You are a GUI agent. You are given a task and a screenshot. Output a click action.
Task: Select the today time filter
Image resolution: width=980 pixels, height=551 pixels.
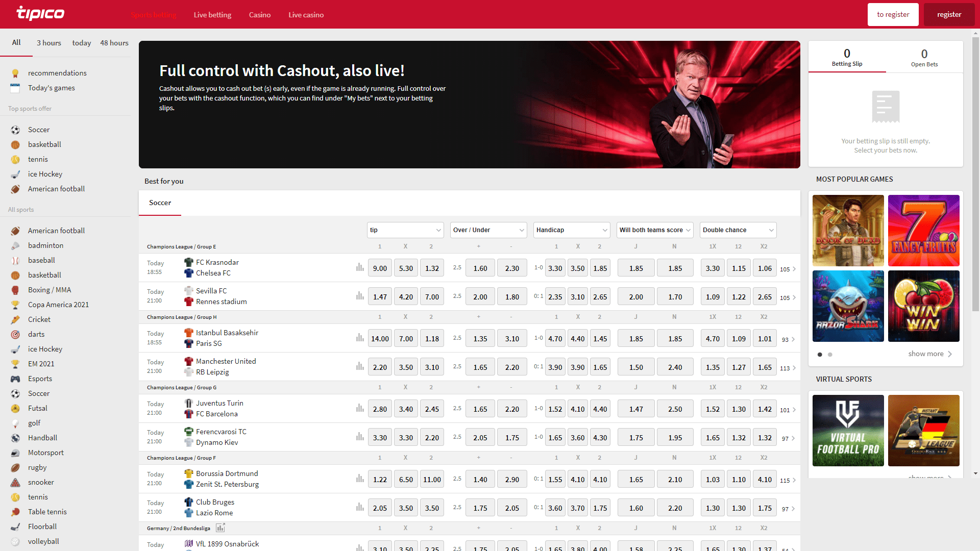[82, 43]
